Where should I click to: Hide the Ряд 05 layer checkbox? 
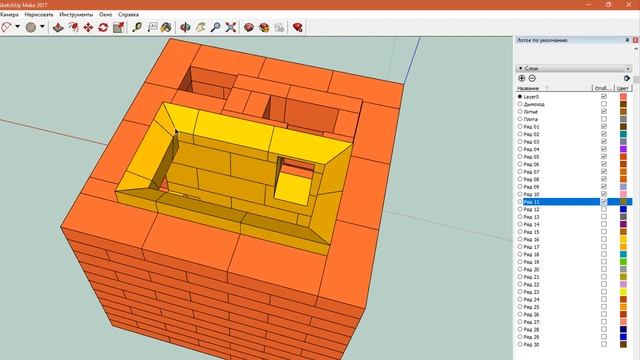click(x=604, y=157)
